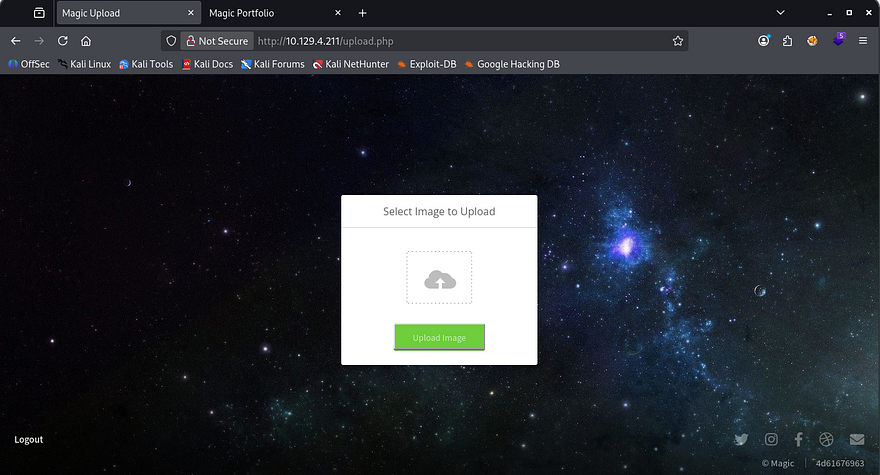Viewport: 880px width, 475px height.
Task: Open the Firefox account icon
Action: coord(764,41)
